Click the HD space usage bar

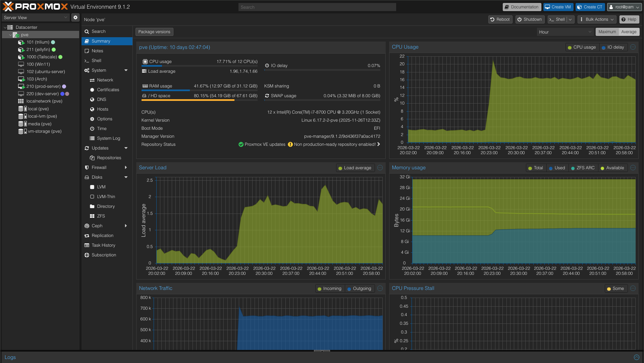[x=188, y=101]
